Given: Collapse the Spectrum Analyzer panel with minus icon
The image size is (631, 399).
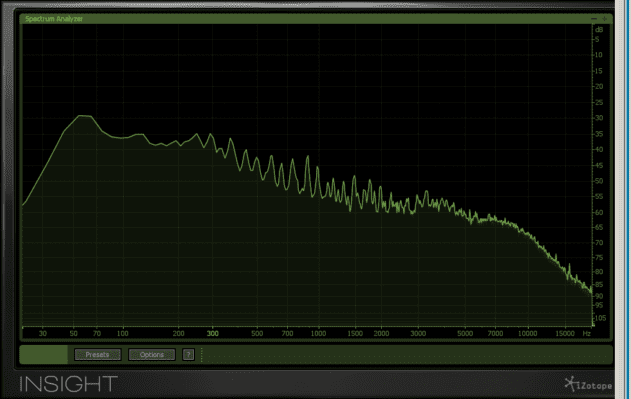Looking at the screenshot, I should click(x=594, y=19).
